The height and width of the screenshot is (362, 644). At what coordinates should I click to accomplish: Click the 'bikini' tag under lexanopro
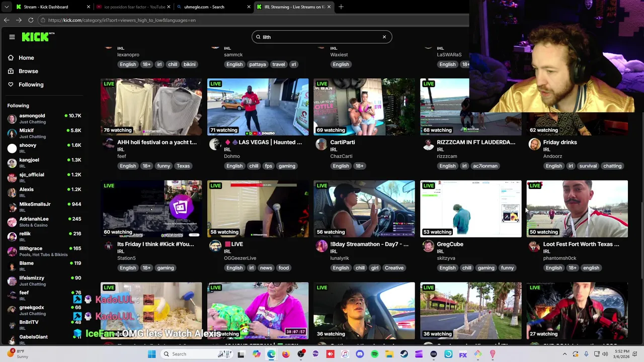tap(189, 64)
